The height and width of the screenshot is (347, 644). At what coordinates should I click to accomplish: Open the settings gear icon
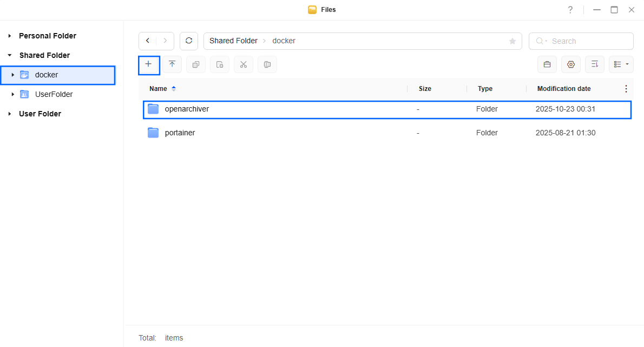click(x=570, y=64)
